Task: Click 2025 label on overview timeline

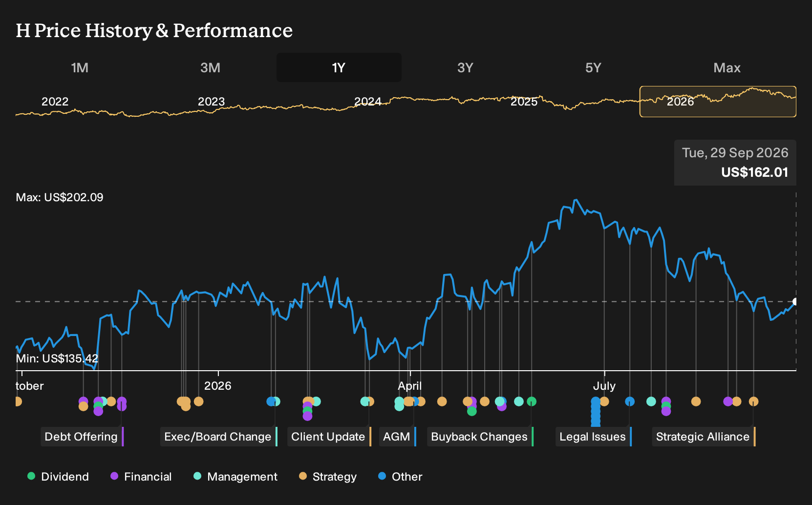Action: [x=524, y=102]
